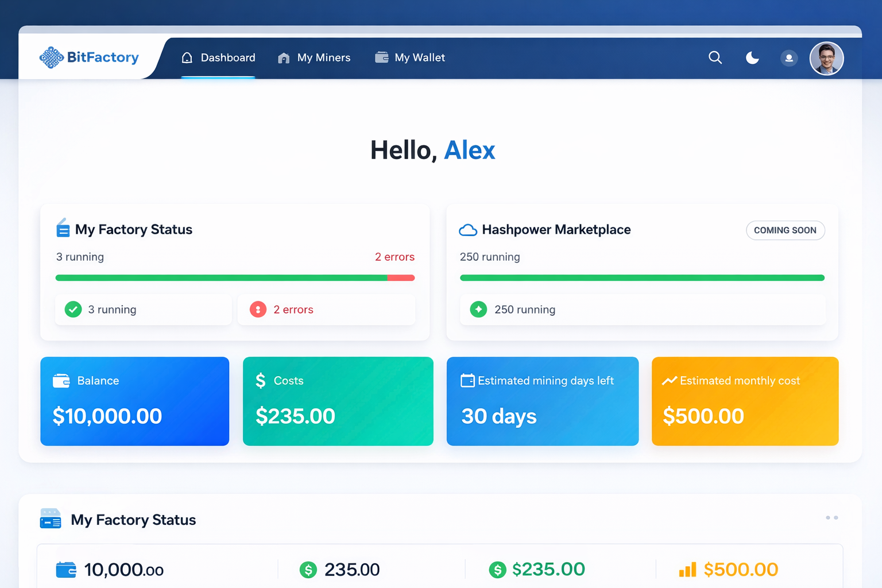
Task: Click the BitFactory logo
Action: click(89, 57)
